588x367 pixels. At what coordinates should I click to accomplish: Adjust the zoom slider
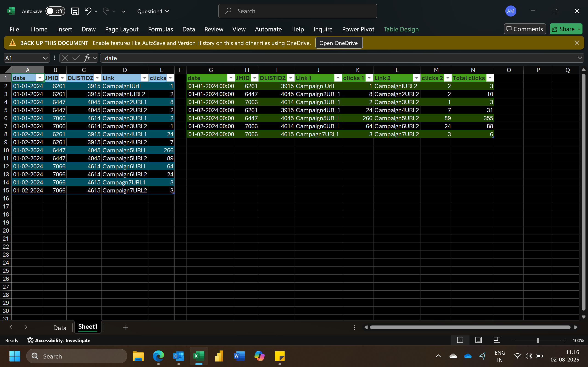point(538,340)
